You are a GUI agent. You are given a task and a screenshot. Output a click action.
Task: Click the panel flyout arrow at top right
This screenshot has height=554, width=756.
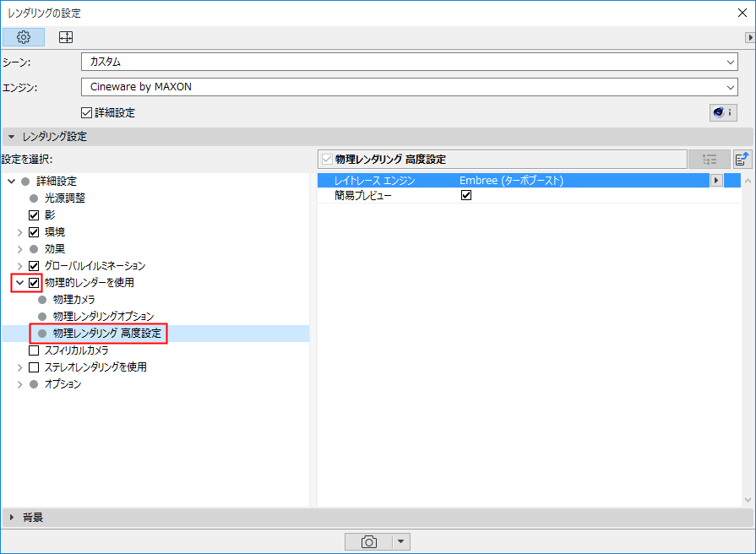tap(750, 37)
